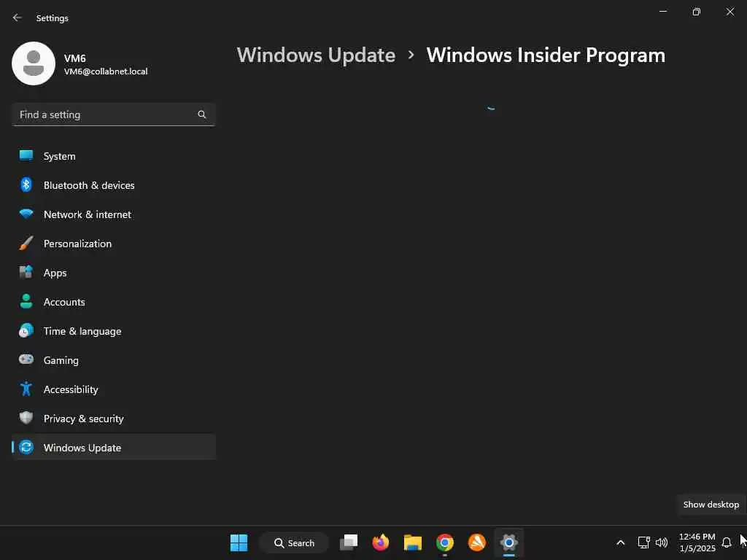Click the VM6 user avatar picture

(x=34, y=63)
